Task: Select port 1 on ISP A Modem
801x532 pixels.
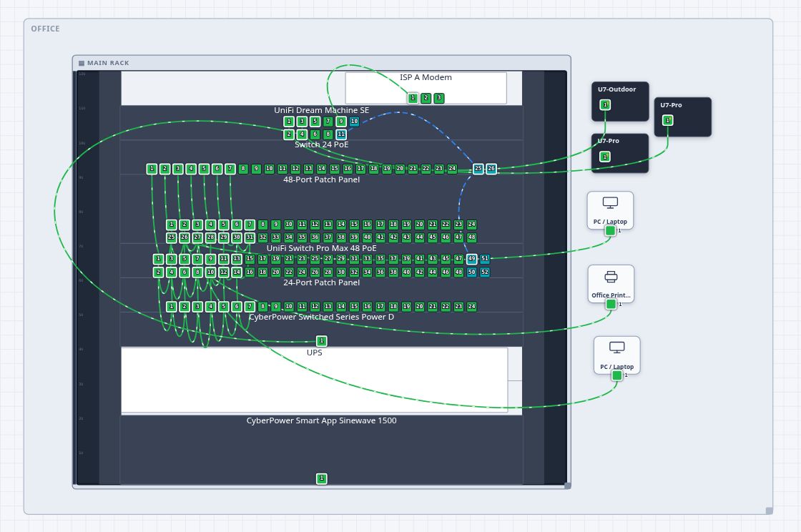Action: pyautogui.click(x=413, y=98)
